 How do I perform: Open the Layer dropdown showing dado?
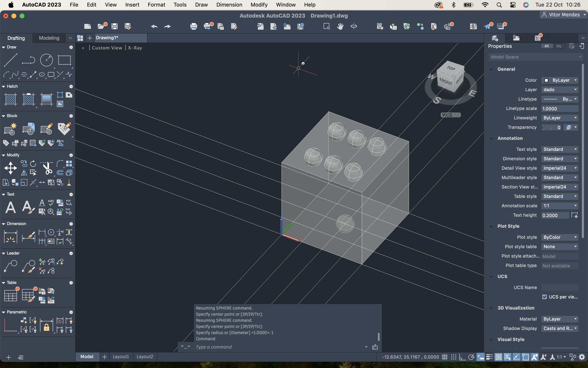[x=560, y=90]
